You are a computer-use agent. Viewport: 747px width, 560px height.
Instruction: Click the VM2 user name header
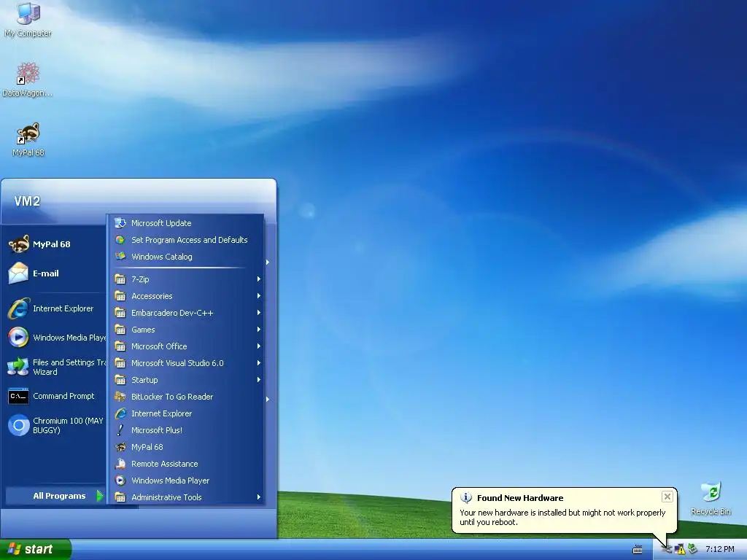[x=27, y=201]
